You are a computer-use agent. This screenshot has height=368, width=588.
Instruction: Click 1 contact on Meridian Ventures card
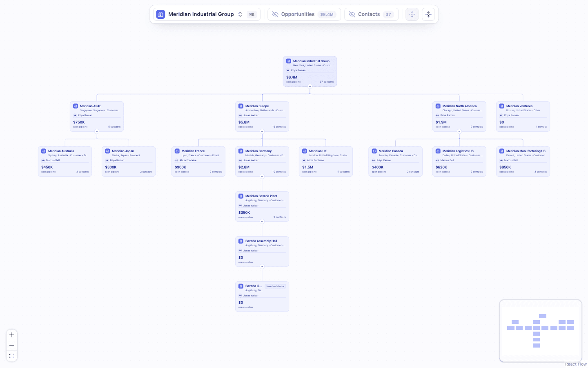pyautogui.click(x=541, y=127)
